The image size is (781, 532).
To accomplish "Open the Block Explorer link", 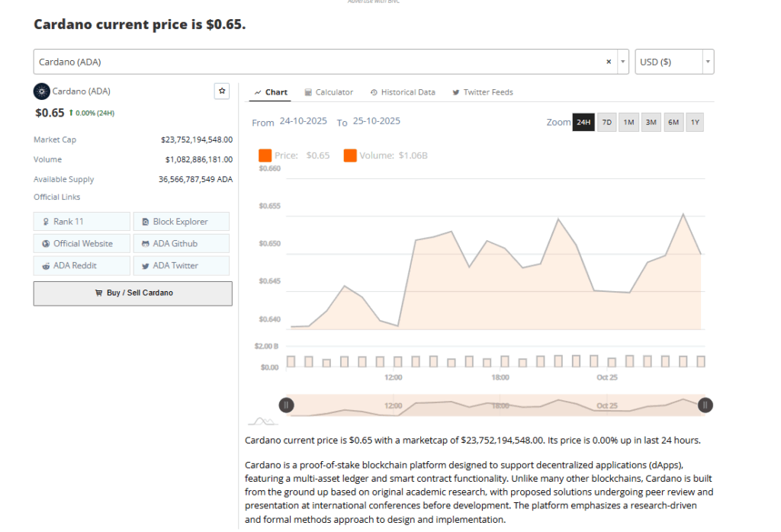I will click(x=181, y=222).
